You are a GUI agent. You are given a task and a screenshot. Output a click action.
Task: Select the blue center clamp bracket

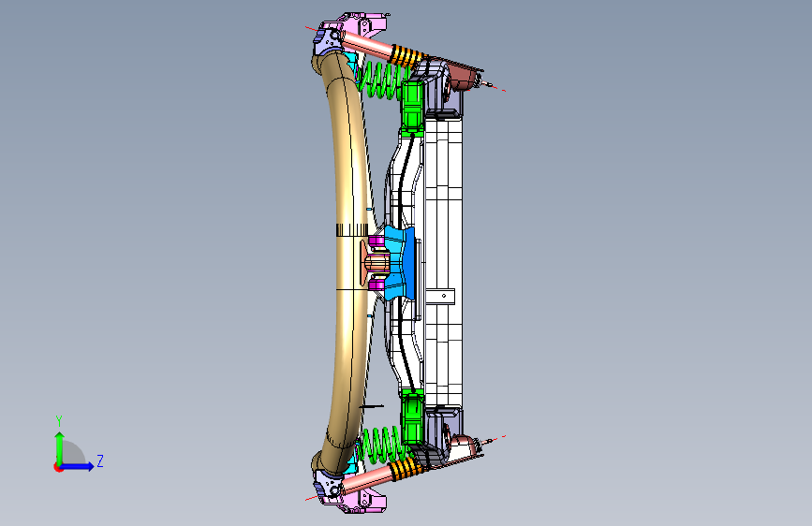(400, 262)
